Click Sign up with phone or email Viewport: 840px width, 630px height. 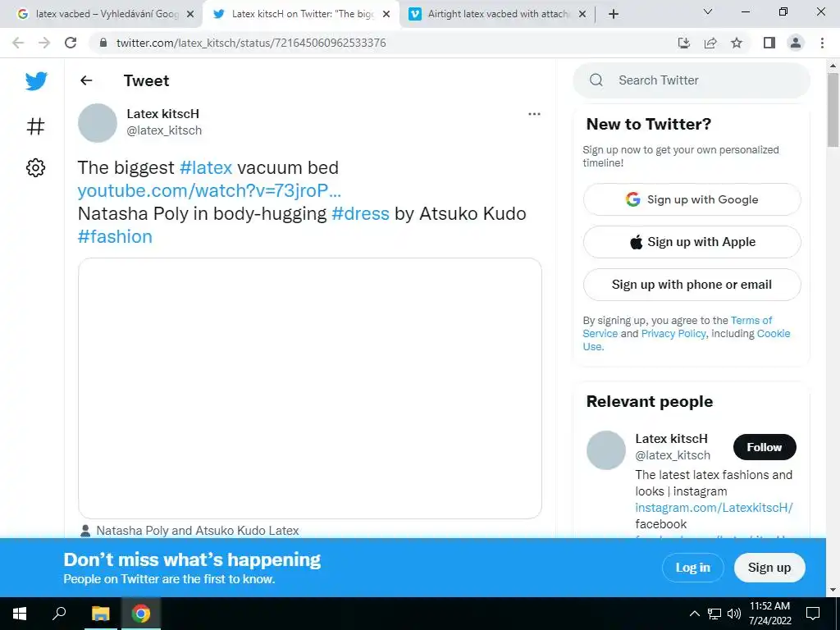point(692,285)
